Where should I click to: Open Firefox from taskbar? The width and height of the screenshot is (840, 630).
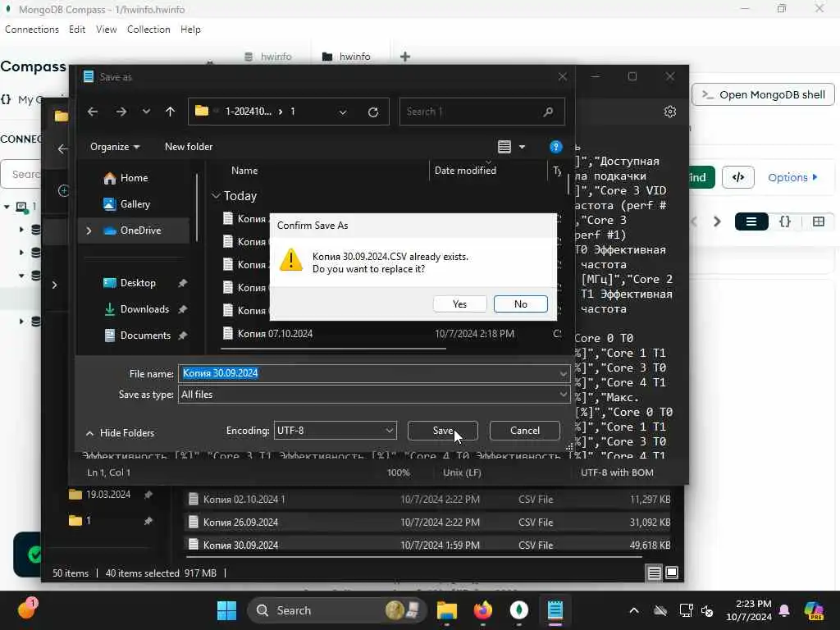[482, 610]
